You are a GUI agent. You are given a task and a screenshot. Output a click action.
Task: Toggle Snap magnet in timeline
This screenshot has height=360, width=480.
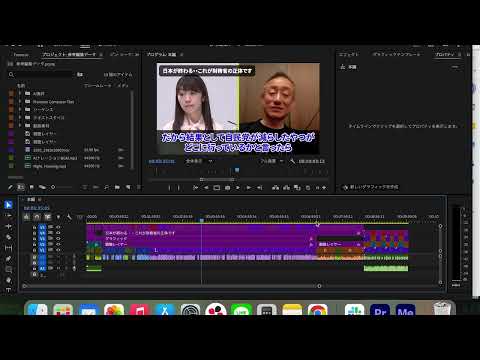click(x=37, y=217)
